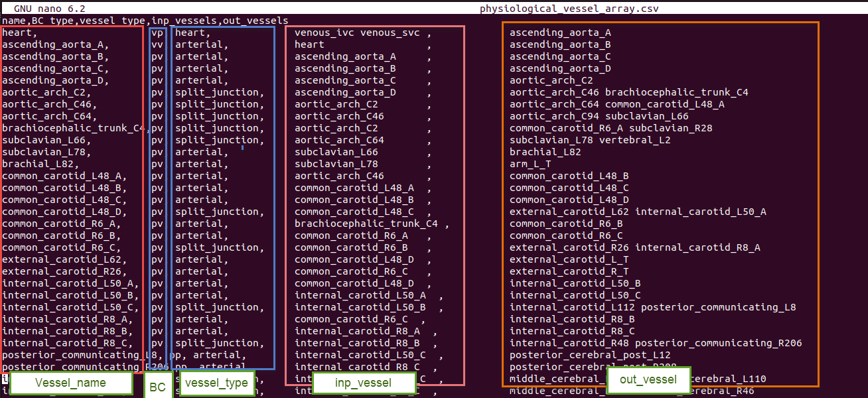Click the ascending_aorta_A name entry
The height and width of the screenshot is (398, 868).
coord(52,44)
